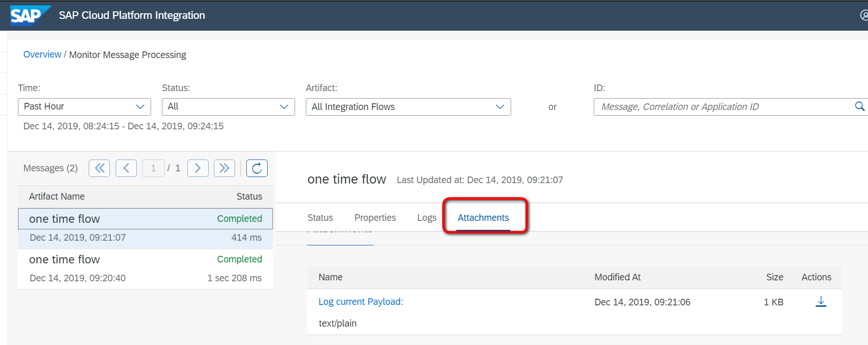Select the Attachments tab

[483, 218]
